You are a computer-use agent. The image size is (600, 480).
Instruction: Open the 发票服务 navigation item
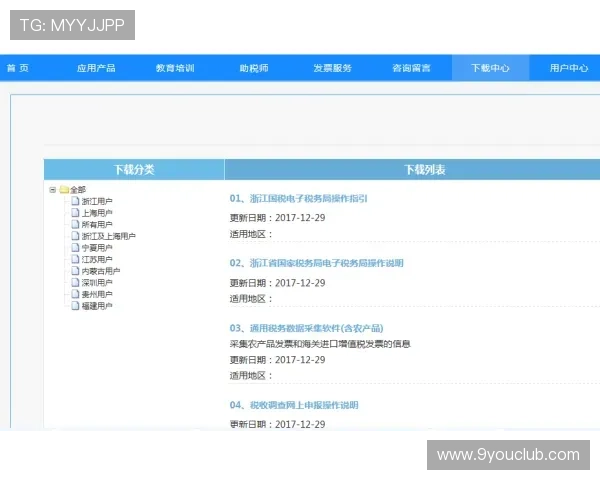pyautogui.click(x=333, y=68)
